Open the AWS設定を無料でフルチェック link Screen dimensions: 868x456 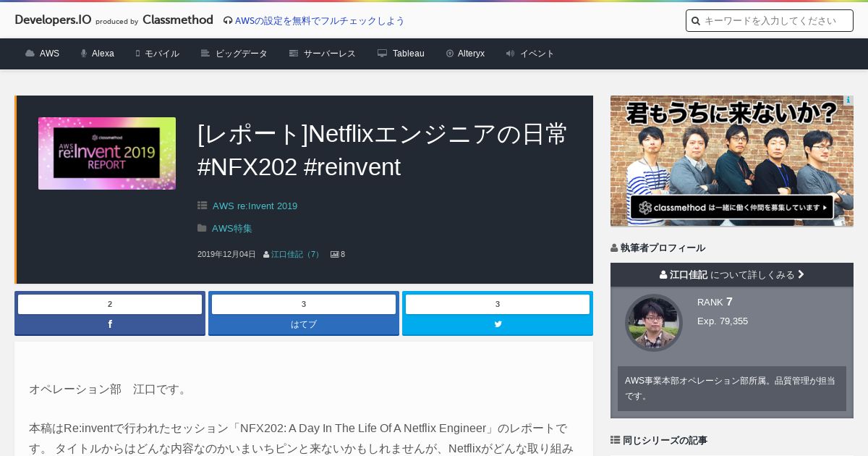tap(320, 20)
